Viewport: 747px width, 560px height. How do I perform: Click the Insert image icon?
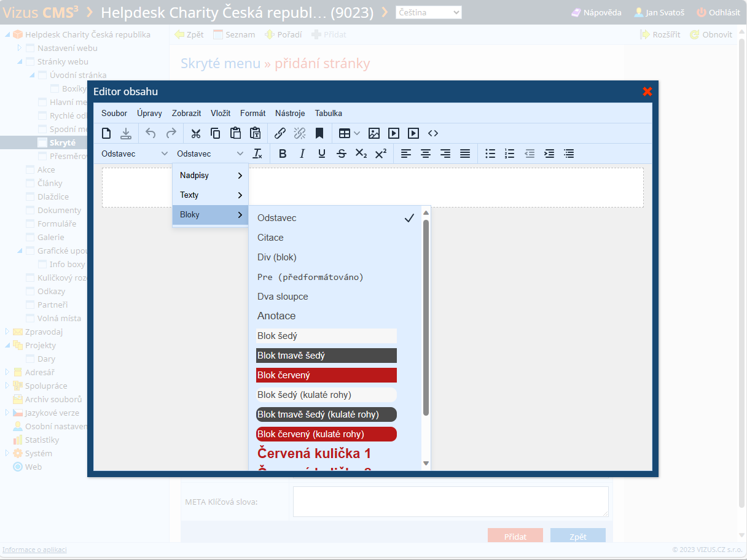click(x=374, y=133)
